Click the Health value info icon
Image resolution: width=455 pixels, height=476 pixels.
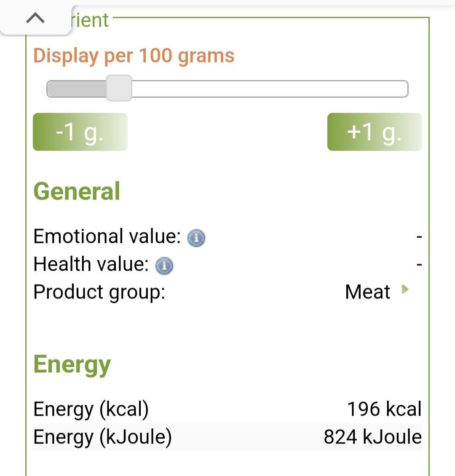164,266
